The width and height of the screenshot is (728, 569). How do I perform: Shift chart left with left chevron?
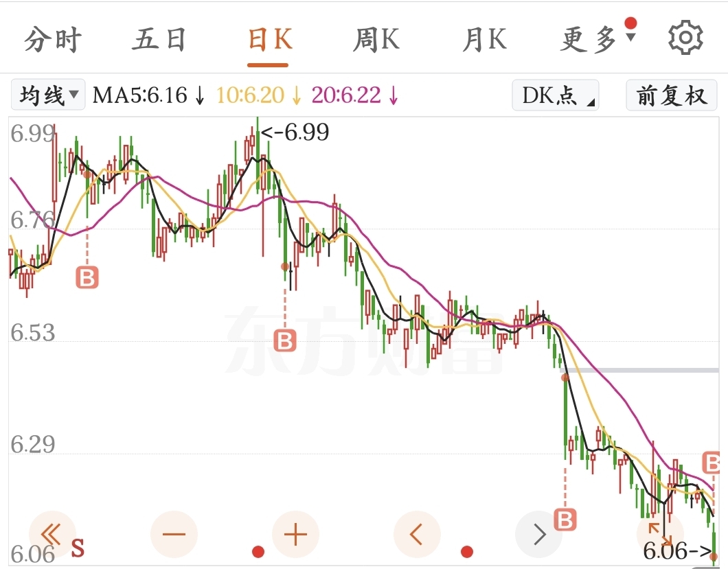417,534
